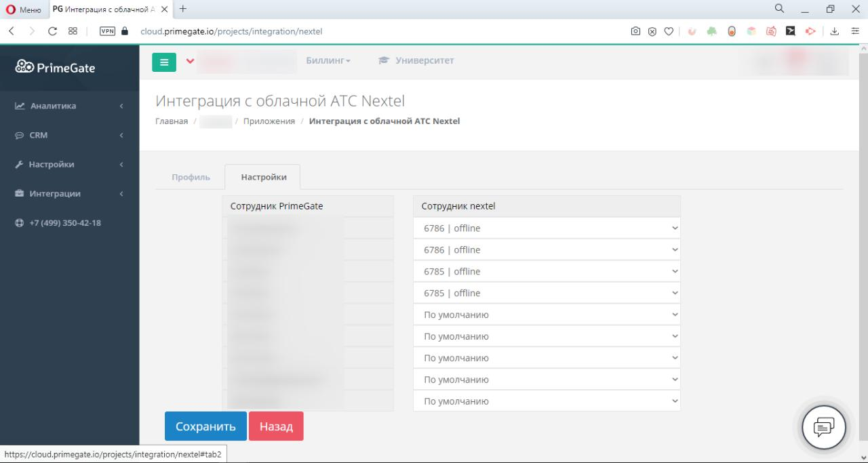Close the Интеграция с облачной browser tab

[164, 9]
